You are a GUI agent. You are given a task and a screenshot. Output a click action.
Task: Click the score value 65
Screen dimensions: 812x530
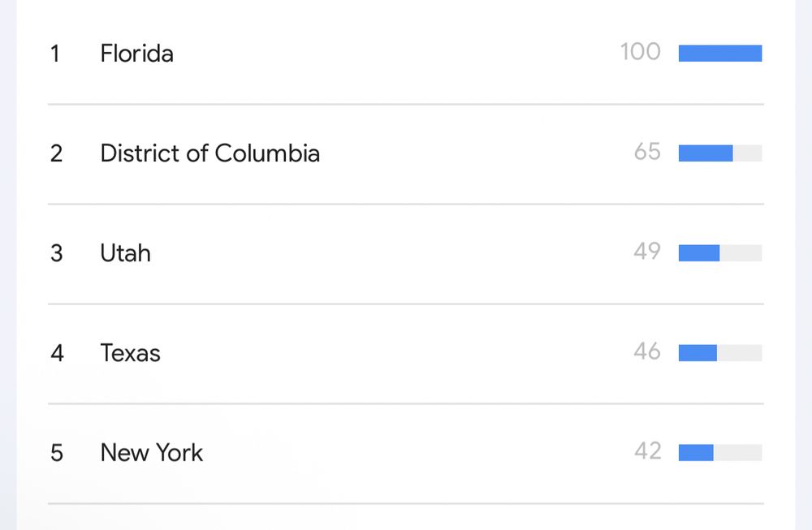point(647,152)
